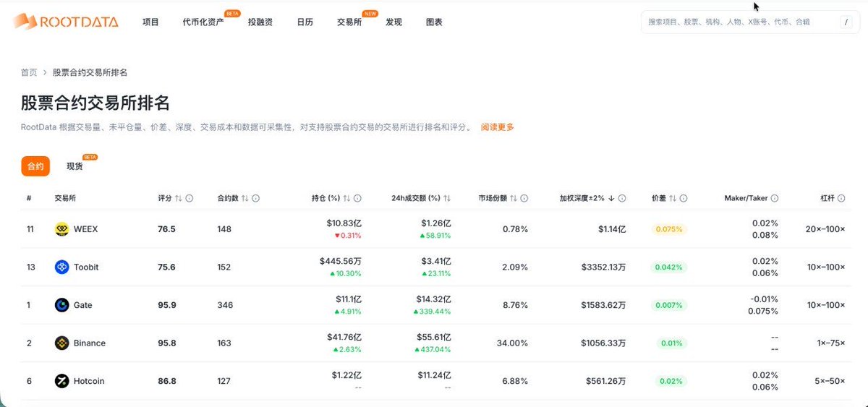
Task: Click the 交易所 column header
Action: tap(65, 198)
